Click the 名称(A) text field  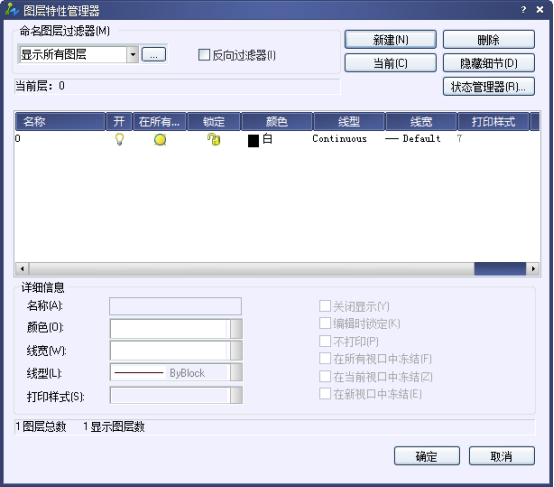(x=175, y=306)
